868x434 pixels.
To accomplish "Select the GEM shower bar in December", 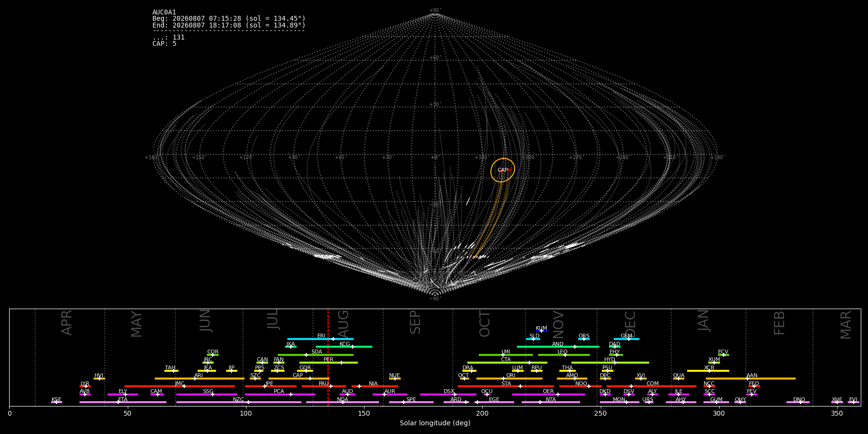I will pyautogui.click(x=626, y=339).
